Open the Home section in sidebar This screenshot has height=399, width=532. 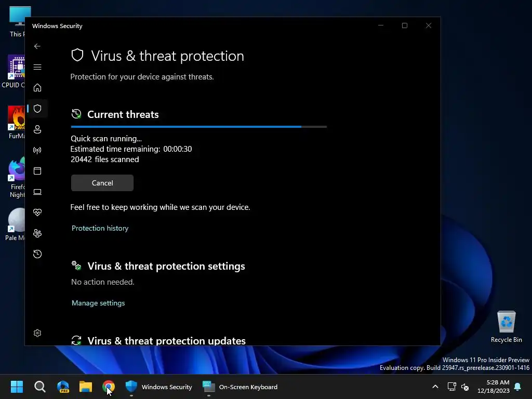tap(37, 88)
